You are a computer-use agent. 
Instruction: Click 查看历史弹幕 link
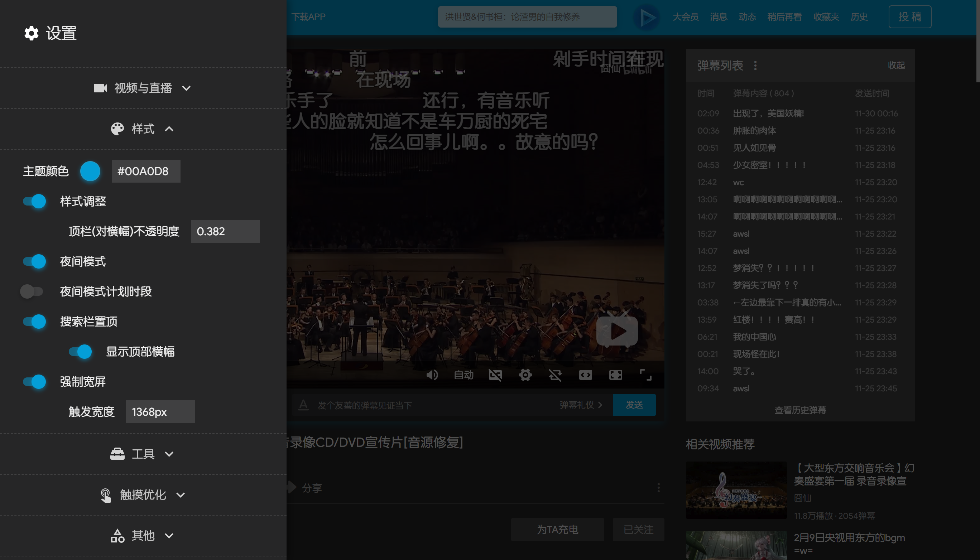[800, 410]
